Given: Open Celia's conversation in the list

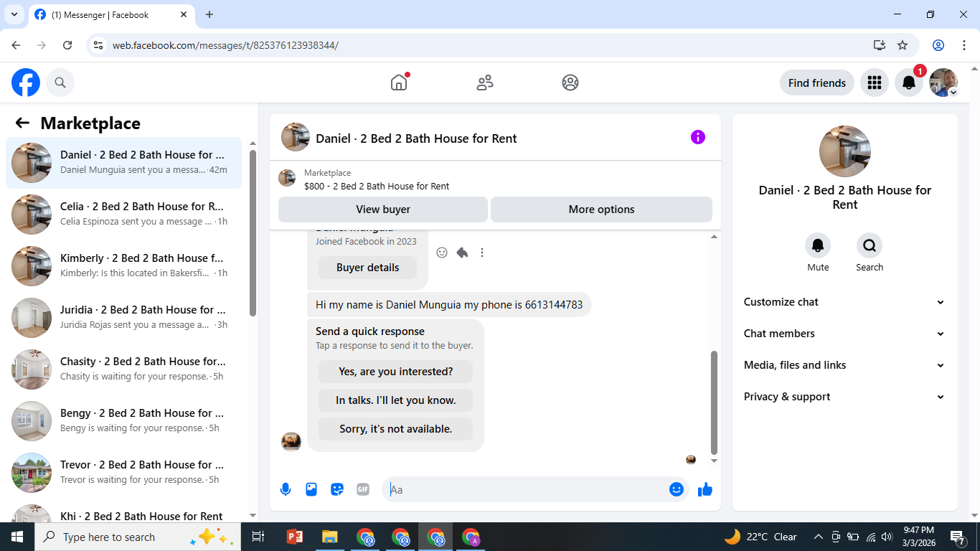Looking at the screenshot, I should [x=123, y=215].
